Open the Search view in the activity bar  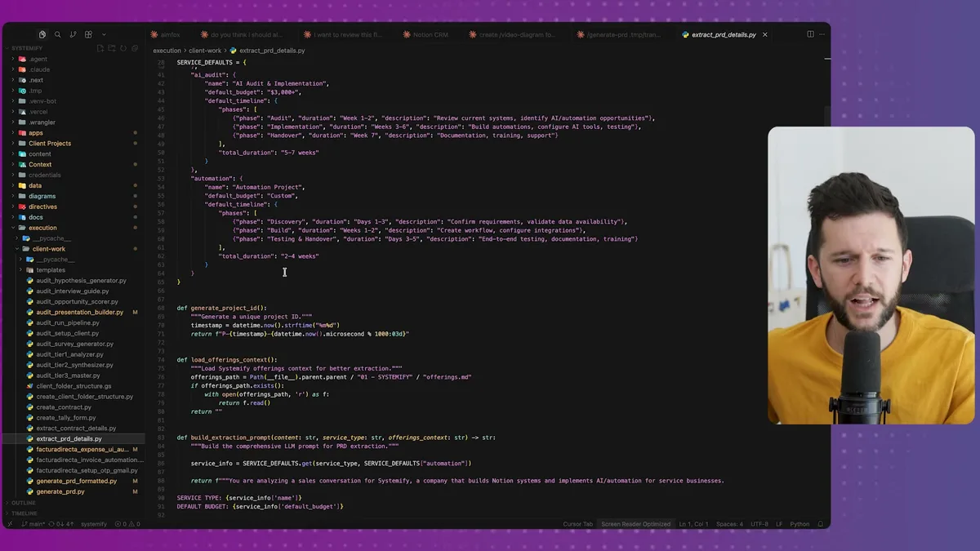pos(58,34)
